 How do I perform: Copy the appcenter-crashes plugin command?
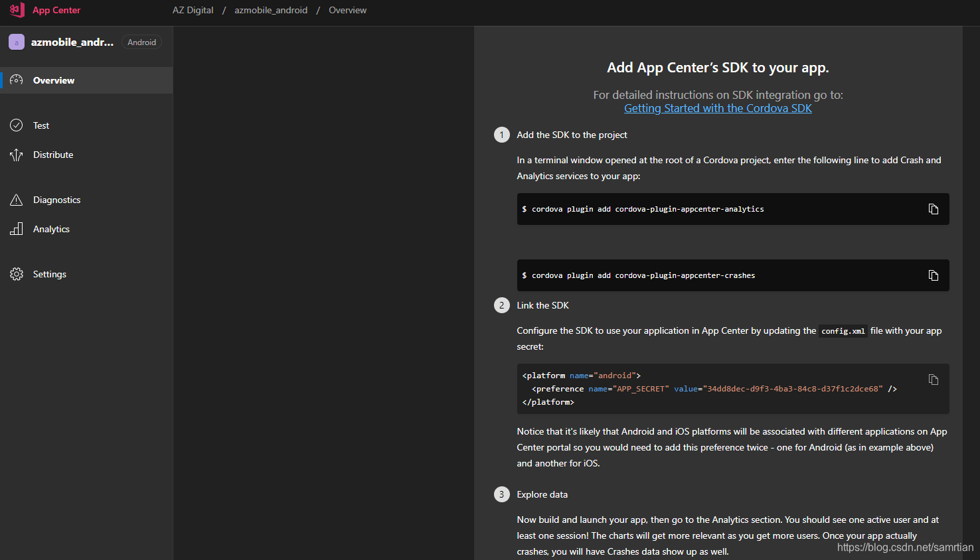(933, 275)
